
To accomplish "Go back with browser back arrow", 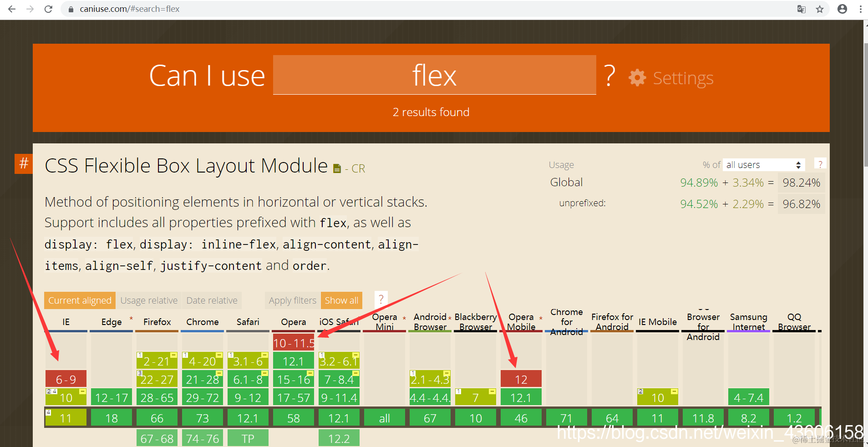I will [12, 9].
